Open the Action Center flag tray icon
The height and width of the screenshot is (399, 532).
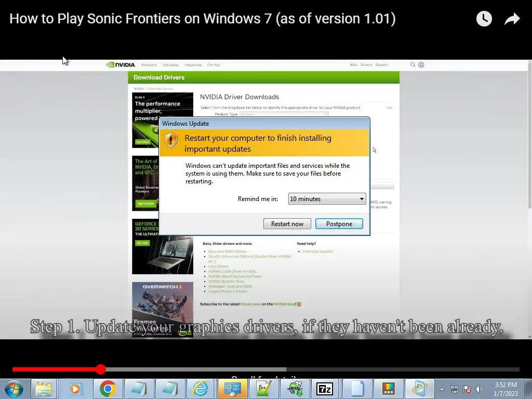[x=467, y=389]
